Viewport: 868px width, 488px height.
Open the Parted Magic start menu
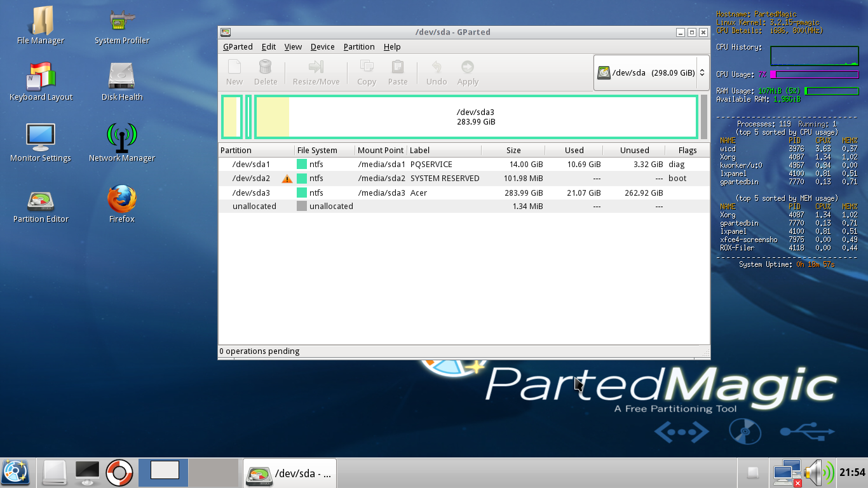click(x=15, y=473)
